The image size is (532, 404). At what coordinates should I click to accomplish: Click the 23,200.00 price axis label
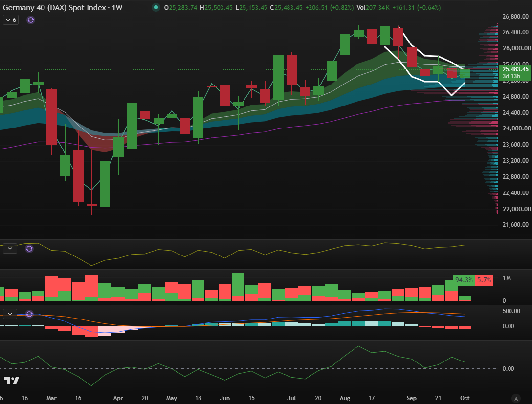pyautogui.click(x=515, y=160)
